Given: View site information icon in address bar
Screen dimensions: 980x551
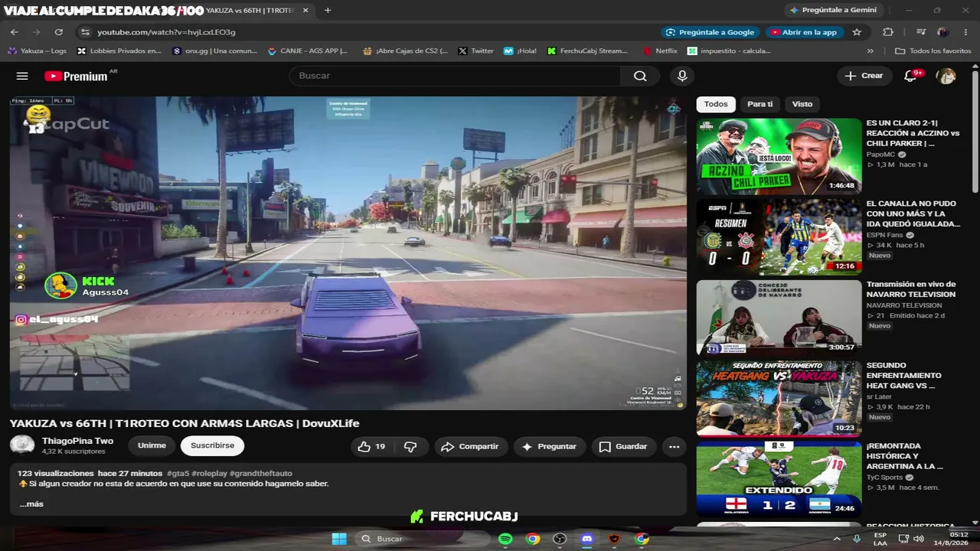Looking at the screenshot, I should pyautogui.click(x=84, y=32).
